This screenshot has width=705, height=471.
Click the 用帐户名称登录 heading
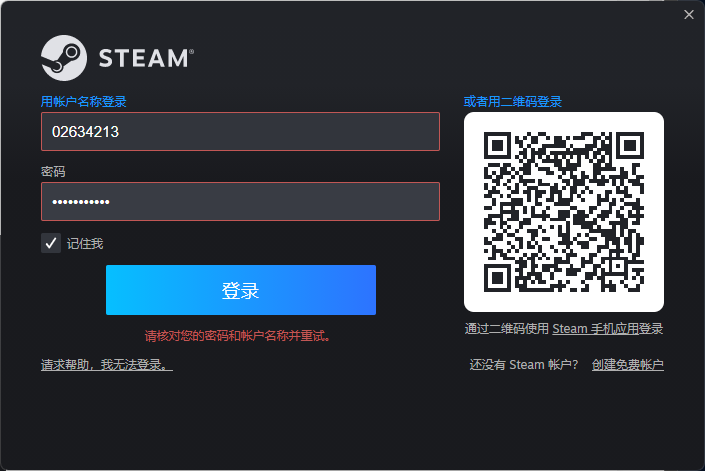pos(84,102)
